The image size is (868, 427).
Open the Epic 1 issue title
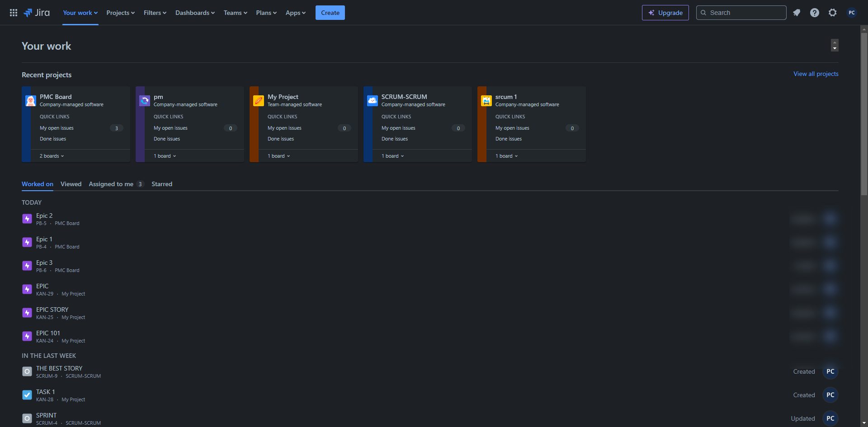pyautogui.click(x=44, y=239)
